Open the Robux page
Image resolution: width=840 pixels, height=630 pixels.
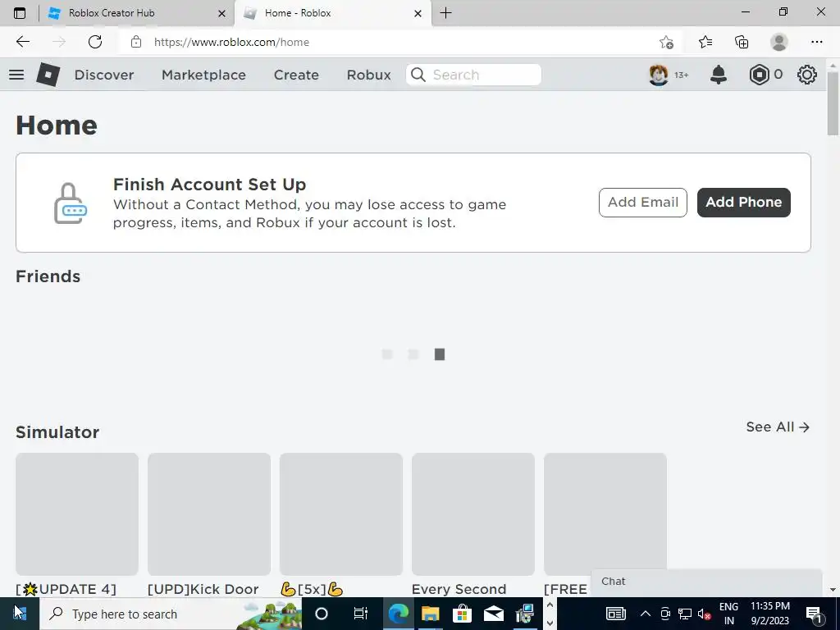368,75
